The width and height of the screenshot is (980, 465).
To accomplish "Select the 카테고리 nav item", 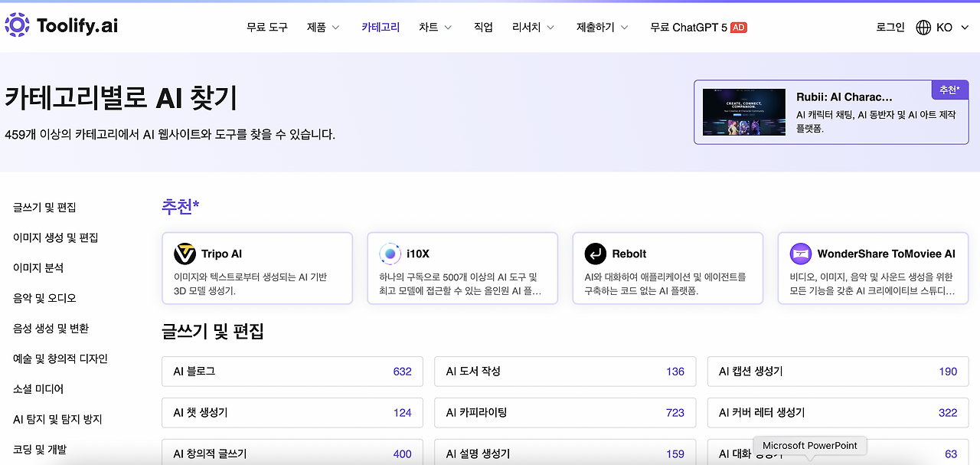I will coord(381,27).
